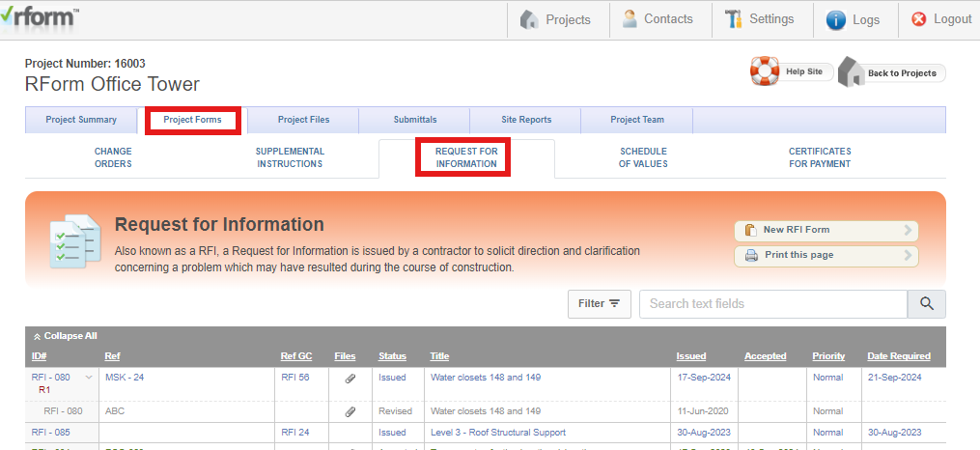Click the New RFI clipboard icon
980x450 pixels.
click(751, 230)
